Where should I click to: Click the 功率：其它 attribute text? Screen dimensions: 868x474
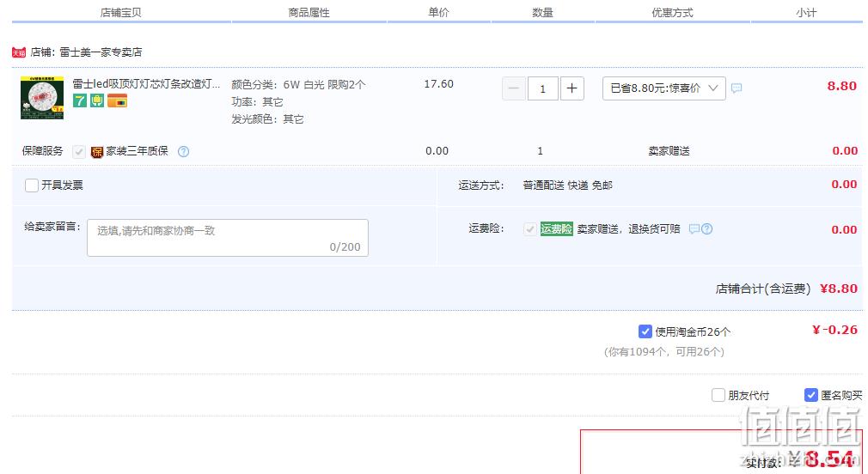257,102
